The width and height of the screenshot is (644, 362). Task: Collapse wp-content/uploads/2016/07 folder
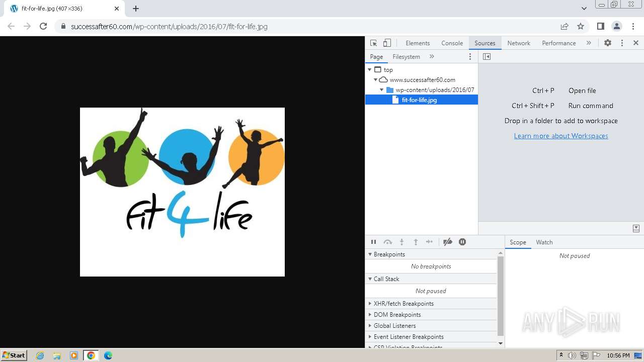point(381,90)
